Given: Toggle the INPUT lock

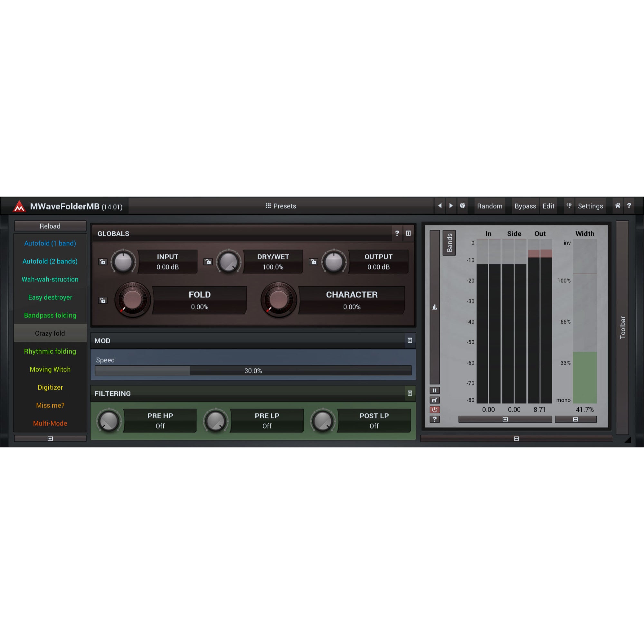Looking at the screenshot, I should point(103,262).
